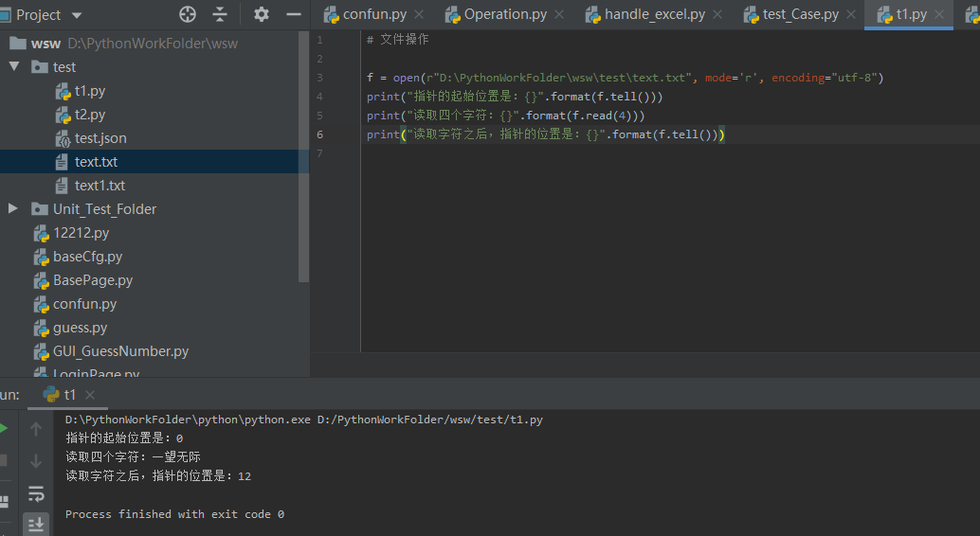Open t2.py in the project tree
Viewport: 980px width, 536px height.
pyautogui.click(x=90, y=115)
